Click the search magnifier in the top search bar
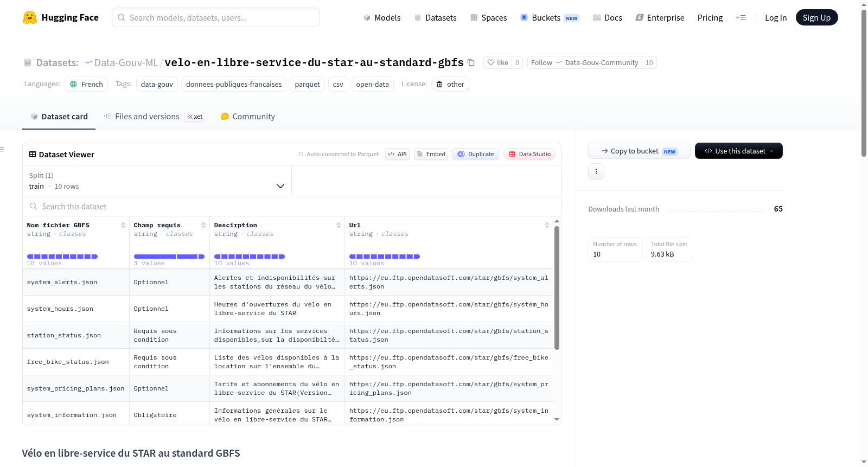 122,17
